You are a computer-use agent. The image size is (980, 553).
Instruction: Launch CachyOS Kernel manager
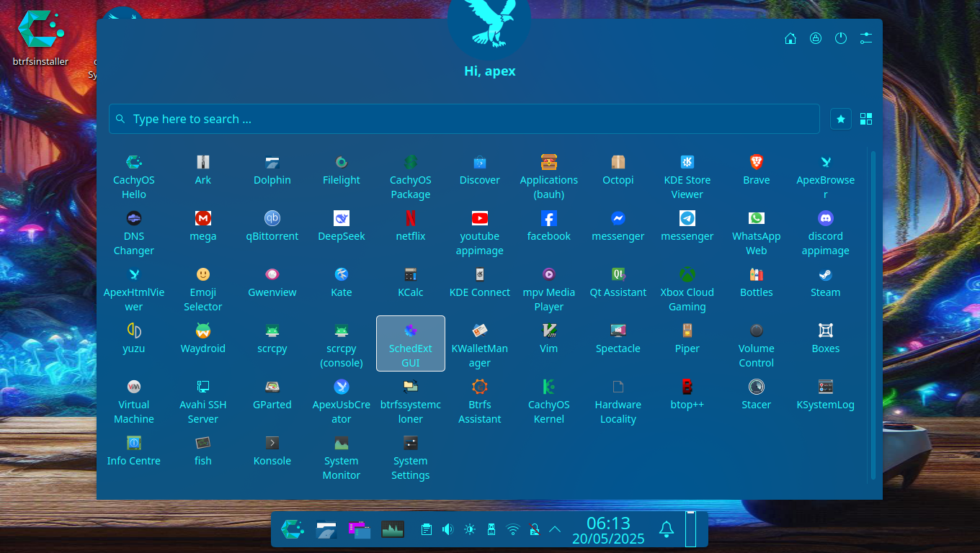tap(549, 401)
